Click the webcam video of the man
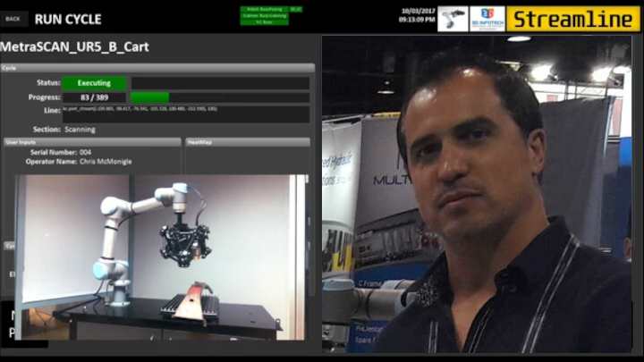 (477, 194)
